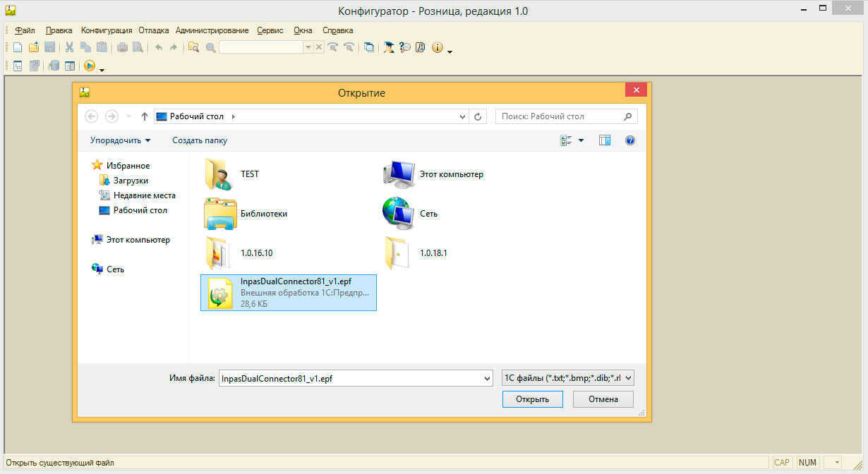The height and width of the screenshot is (474, 868).
Task: Open the Конфигурация menu
Action: point(106,30)
